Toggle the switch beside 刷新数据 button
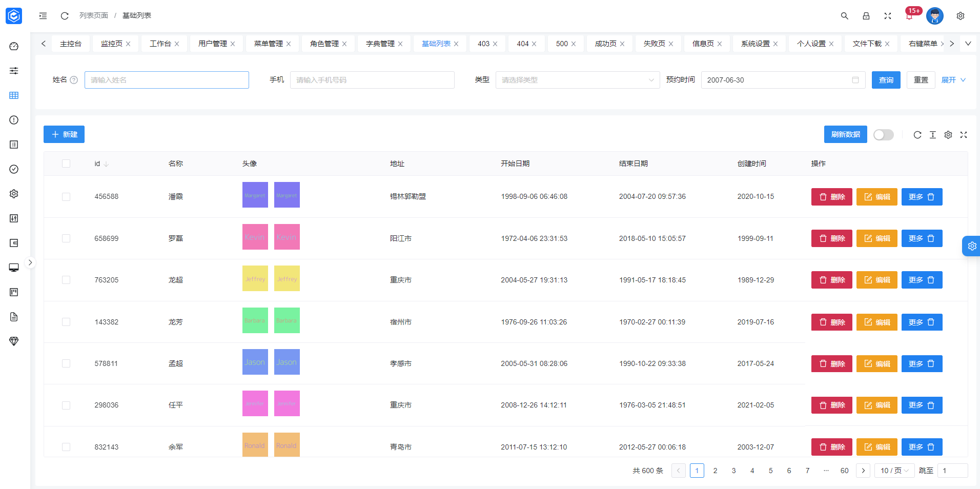Viewport: 980px width, 489px height. coord(884,135)
